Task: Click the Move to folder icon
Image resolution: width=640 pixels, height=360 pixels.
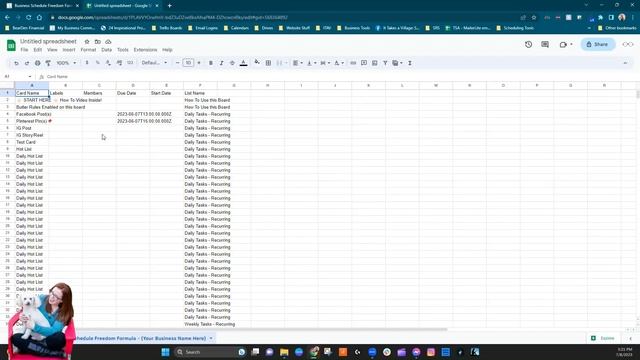Action: 98,42
